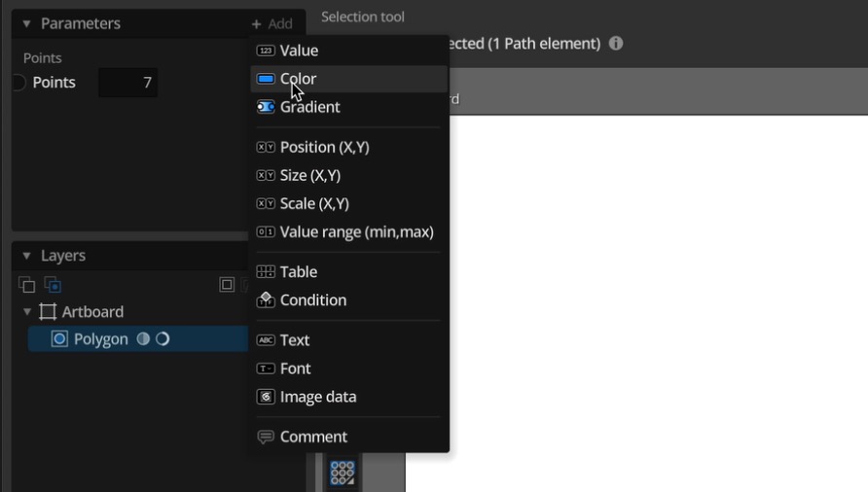868x492 pixels.
Task: Toggle the Polygon layer ring icon
Action: click(163, 339)
